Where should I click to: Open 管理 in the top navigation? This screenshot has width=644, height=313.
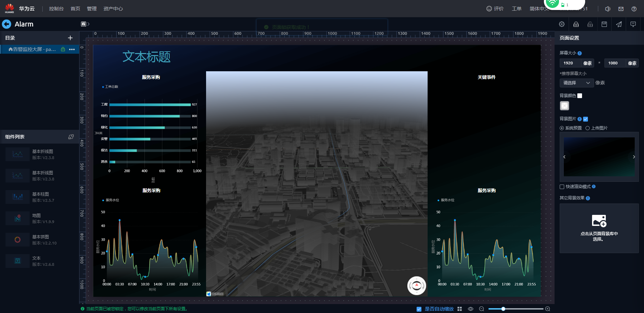pyautogui.click(x=92, y=9)
